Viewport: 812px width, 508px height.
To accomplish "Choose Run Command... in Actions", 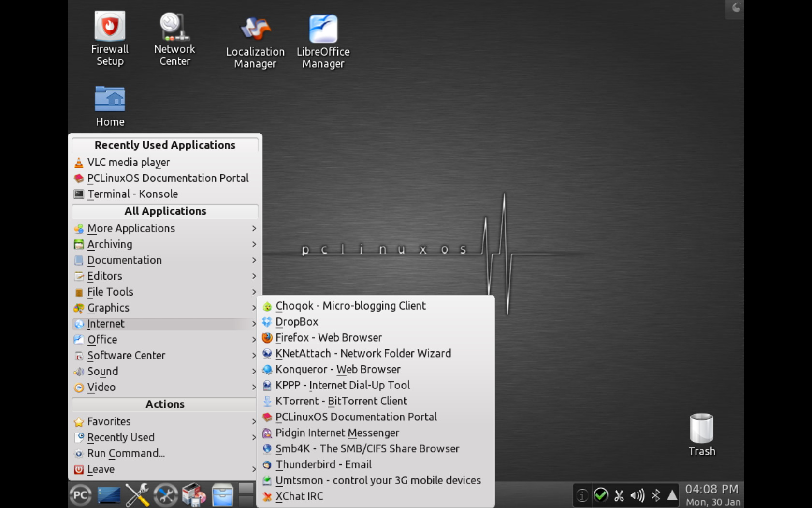I will 126,453.
